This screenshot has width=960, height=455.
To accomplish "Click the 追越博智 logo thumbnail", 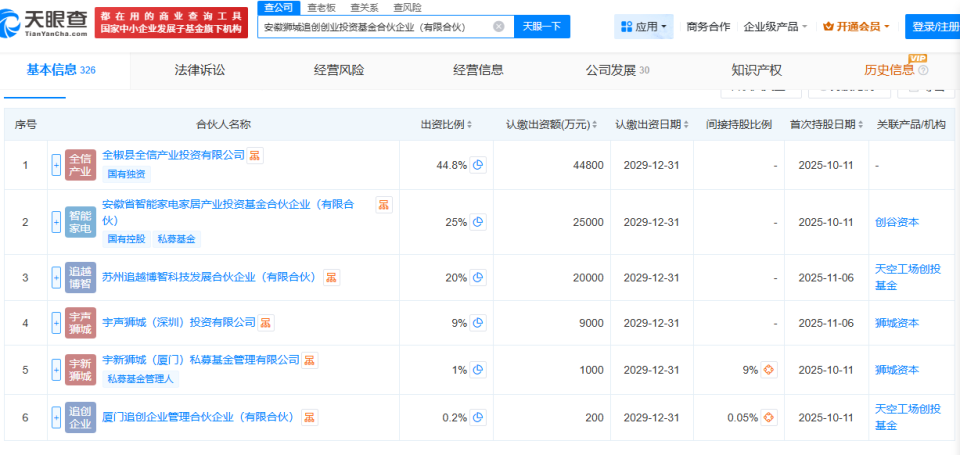I will coord(80,277).
